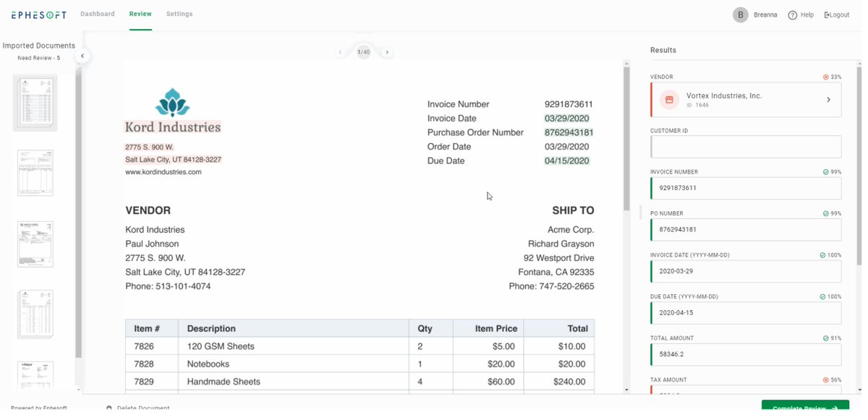Click Phone: 513-101-4074 in vendor section
The height and width of the screenshot is (420, 868).
click(168, 286)
